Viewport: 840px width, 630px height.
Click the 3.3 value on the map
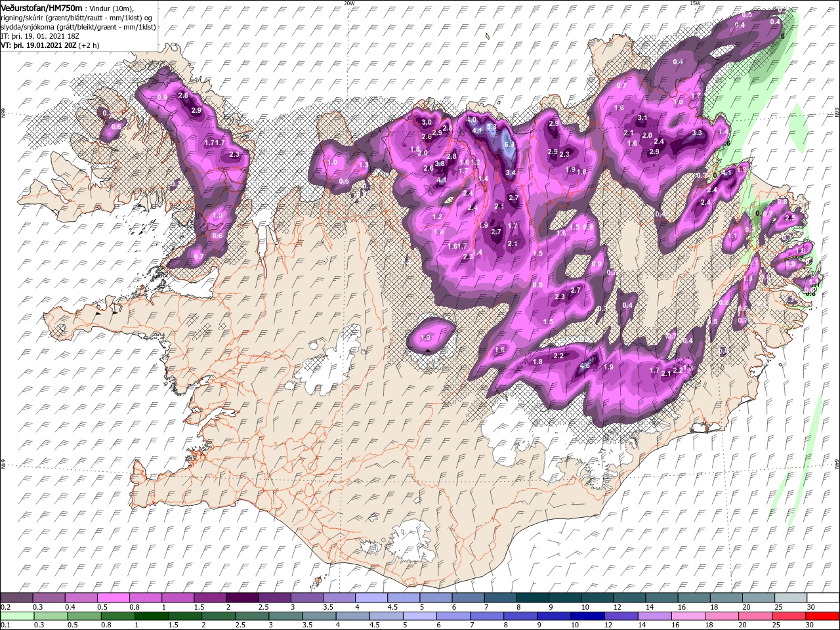(698, 133)
